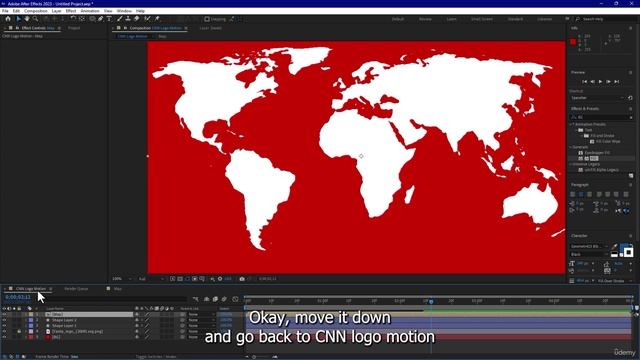This screenshot has width=640, height=360.
Task: Click the red color swatch in Info panel
Action: 573,42
